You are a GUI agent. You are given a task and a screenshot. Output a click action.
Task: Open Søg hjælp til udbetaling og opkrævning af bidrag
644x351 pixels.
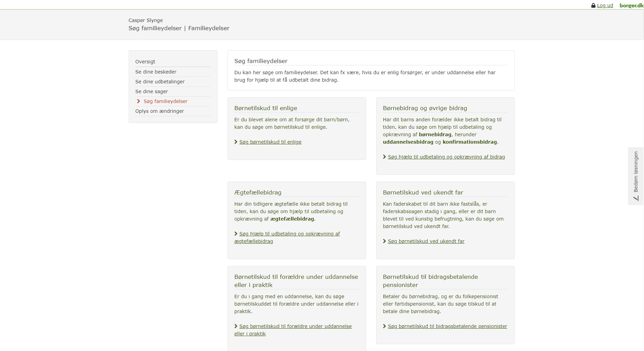(x=446, y=157)
